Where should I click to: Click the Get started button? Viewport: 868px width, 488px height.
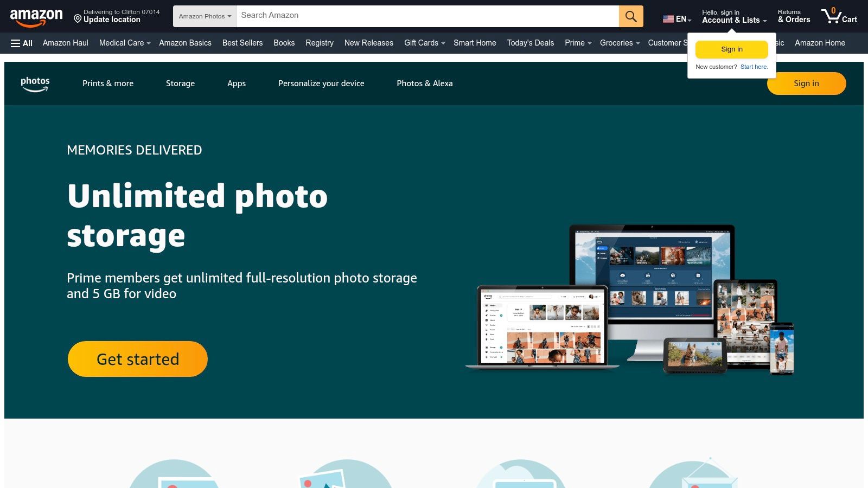[137, 358]
